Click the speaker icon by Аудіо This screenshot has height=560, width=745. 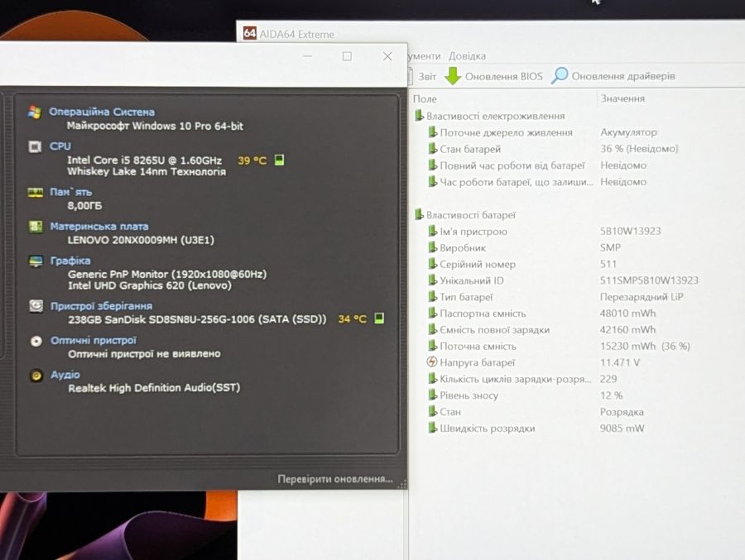tap(36, 376)
